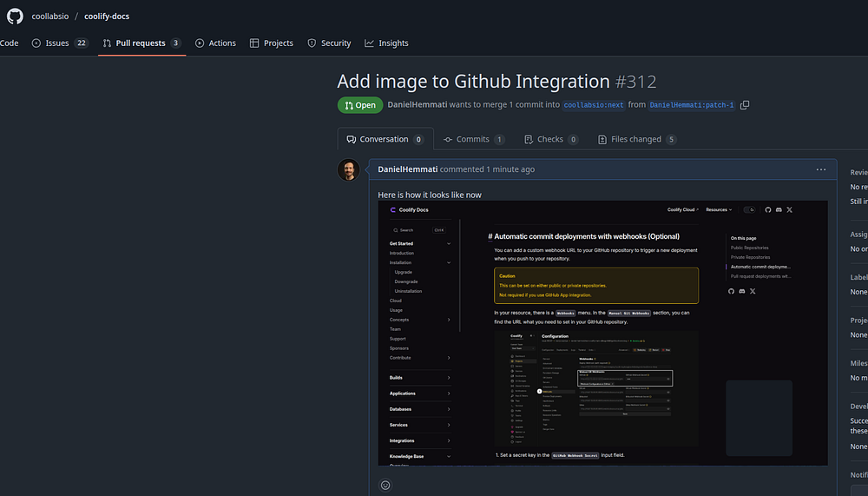Open the Insights tab
This screenshot has width=868, height=496.
click(x=386, y=43)
